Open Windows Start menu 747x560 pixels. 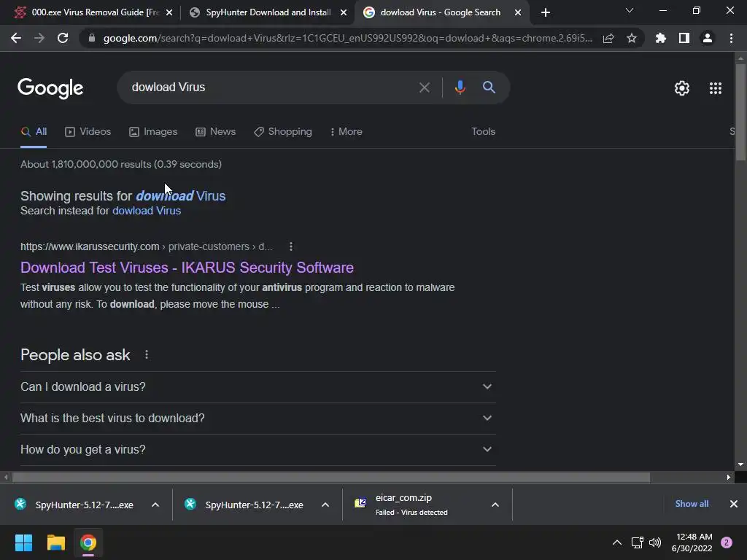click(x=23, y=542)
